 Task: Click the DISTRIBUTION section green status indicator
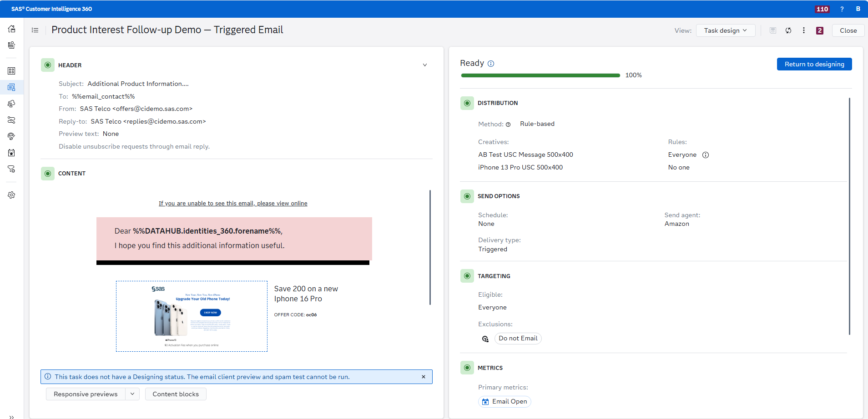[x=467, y=103]
